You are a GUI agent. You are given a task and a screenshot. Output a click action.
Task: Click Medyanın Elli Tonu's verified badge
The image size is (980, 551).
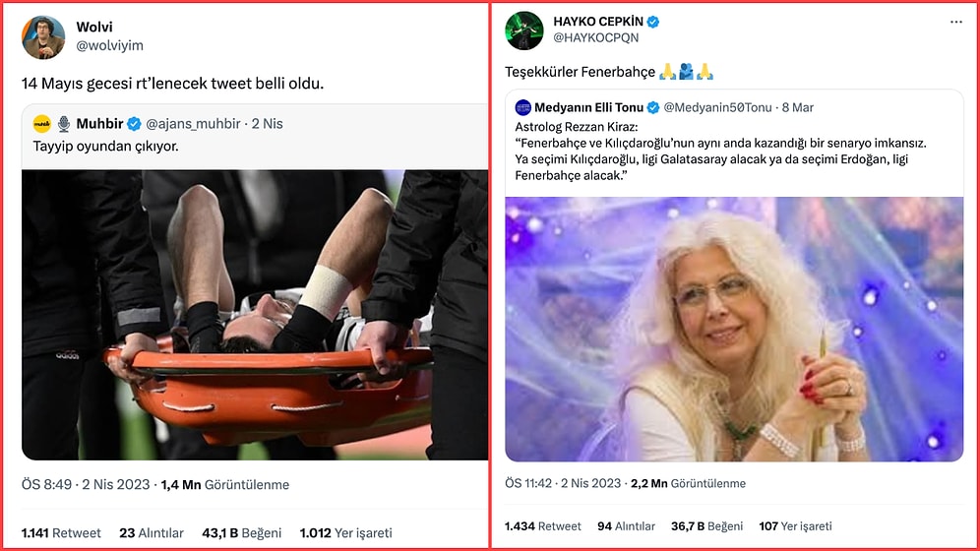[652, 107]
